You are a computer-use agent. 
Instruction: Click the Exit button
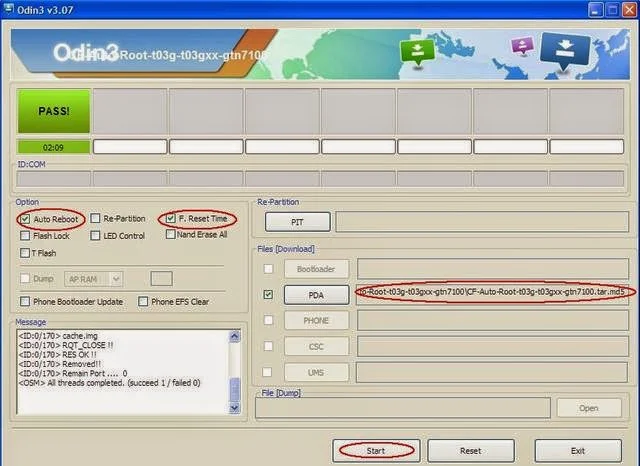coord(578,450)
